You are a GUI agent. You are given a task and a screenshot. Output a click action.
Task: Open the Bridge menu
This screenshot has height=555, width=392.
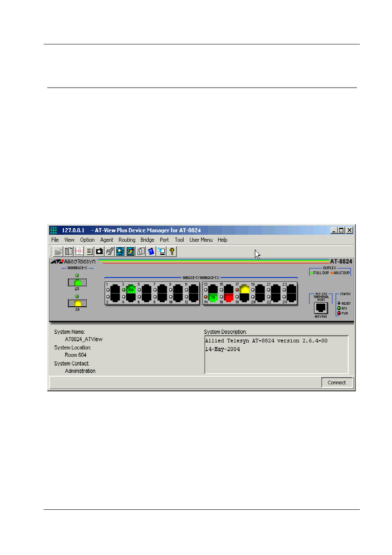pos(148,240)
